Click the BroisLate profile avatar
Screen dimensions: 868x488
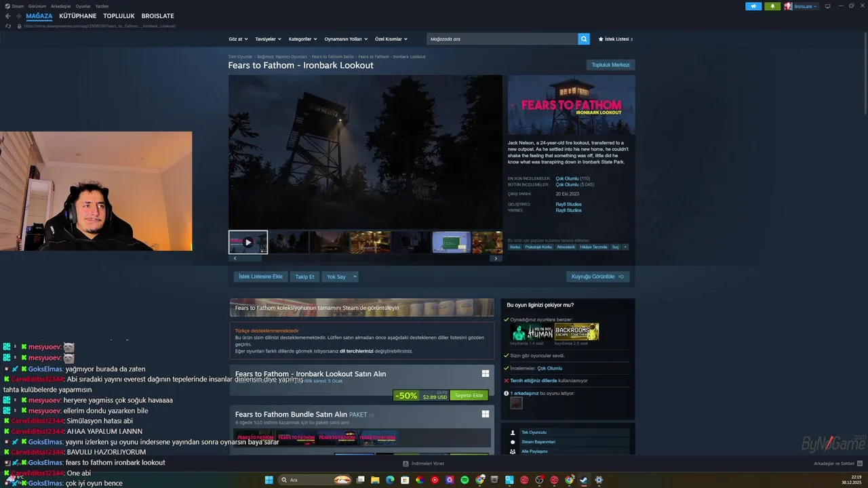coord(788,6)
